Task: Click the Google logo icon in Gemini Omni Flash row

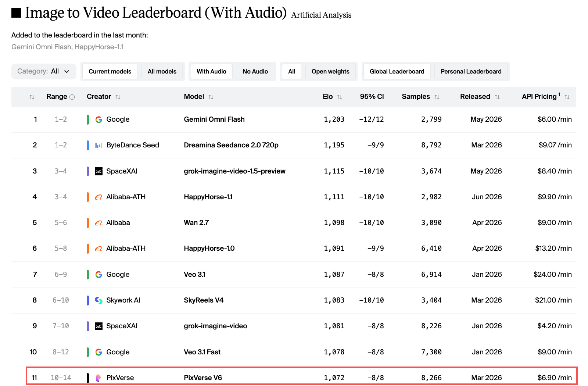Action: pos(98,119)
